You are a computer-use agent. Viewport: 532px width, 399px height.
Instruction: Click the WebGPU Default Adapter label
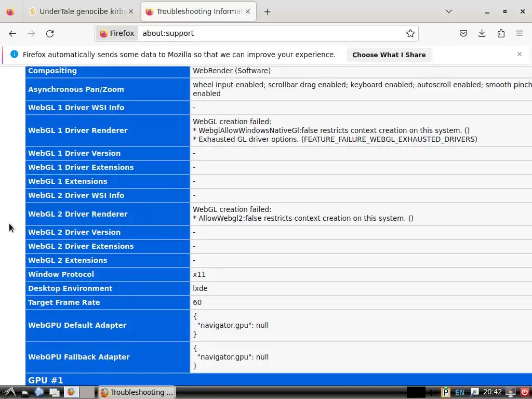pyautogui.click(x=77, y=325)
